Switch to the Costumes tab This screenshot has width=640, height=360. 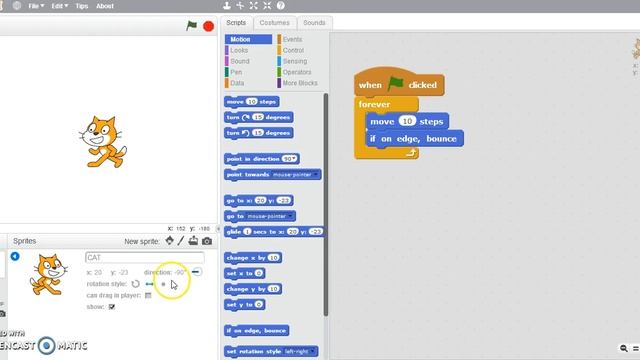tap(274, 23)
